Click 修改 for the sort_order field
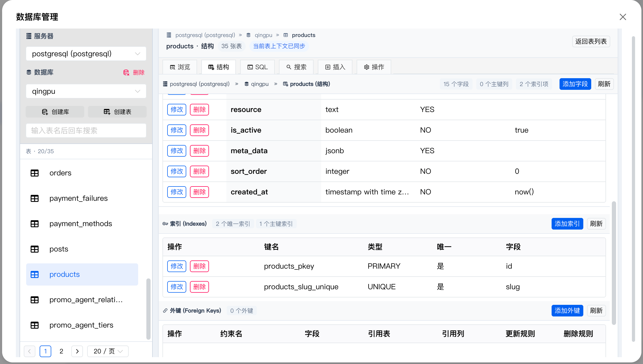Image resolution: width=643 pixels, height=364 pixels. pos(177,171)
